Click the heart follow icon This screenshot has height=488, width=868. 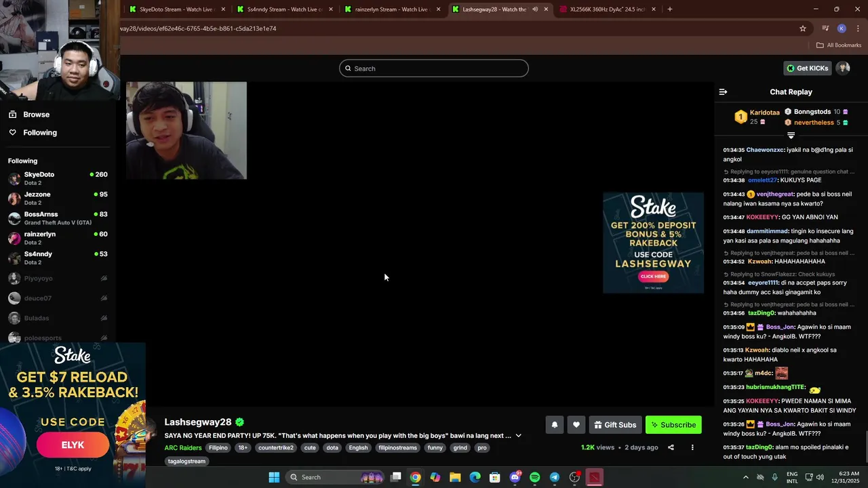pos(576,425)
